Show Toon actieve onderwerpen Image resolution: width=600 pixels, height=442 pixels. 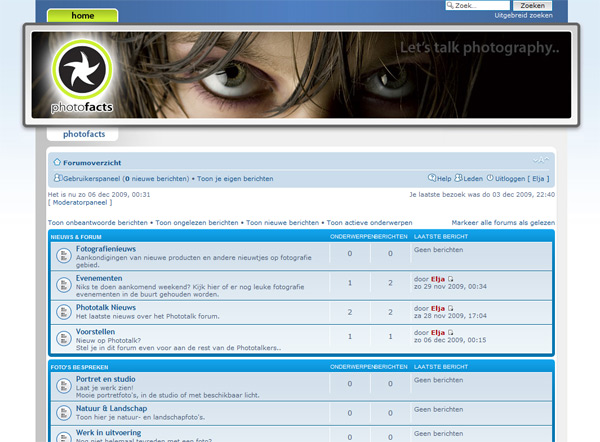[369, 223]
